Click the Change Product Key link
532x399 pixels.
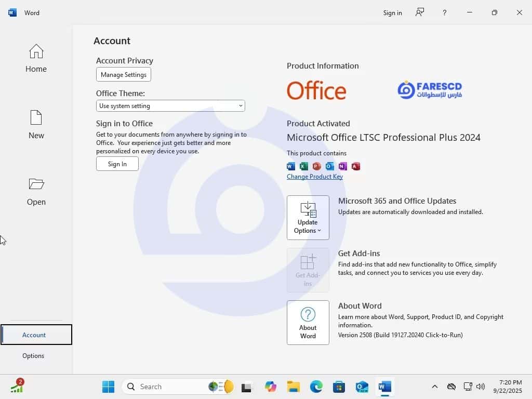coord(315,177)
